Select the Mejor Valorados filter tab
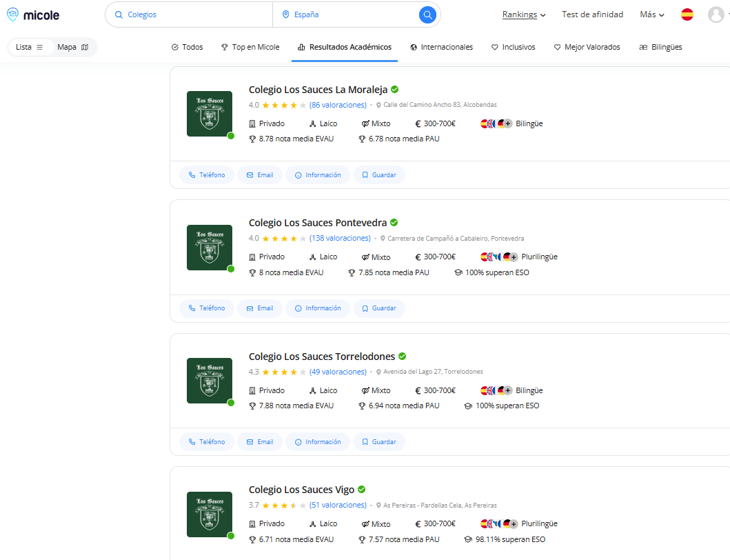 click(587, 47)
